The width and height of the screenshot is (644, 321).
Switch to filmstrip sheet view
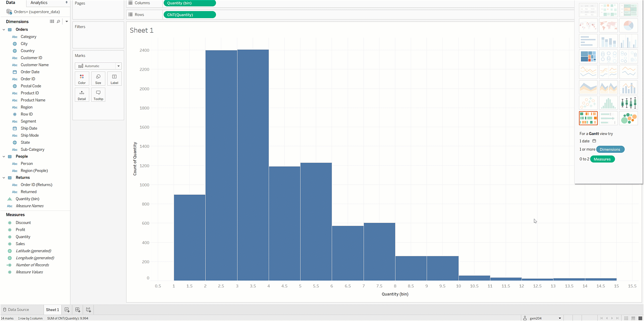(633, 318)
